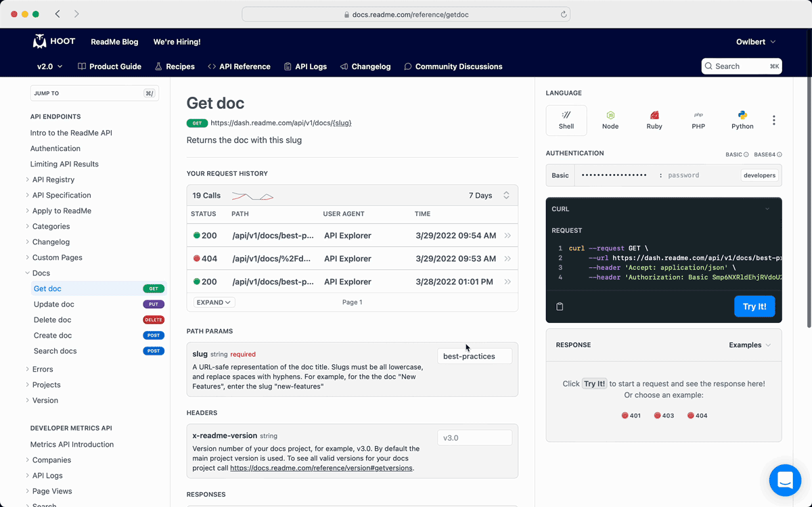Viewport: 812px width, 507px height.
Task: Open the v2.0 version dropdown
Action: tap(50, 66)
